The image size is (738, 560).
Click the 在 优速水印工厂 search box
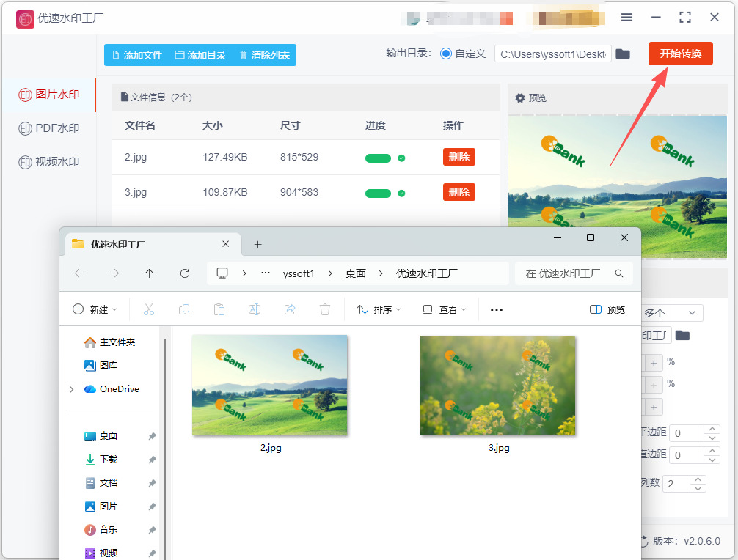coord(574,273)
